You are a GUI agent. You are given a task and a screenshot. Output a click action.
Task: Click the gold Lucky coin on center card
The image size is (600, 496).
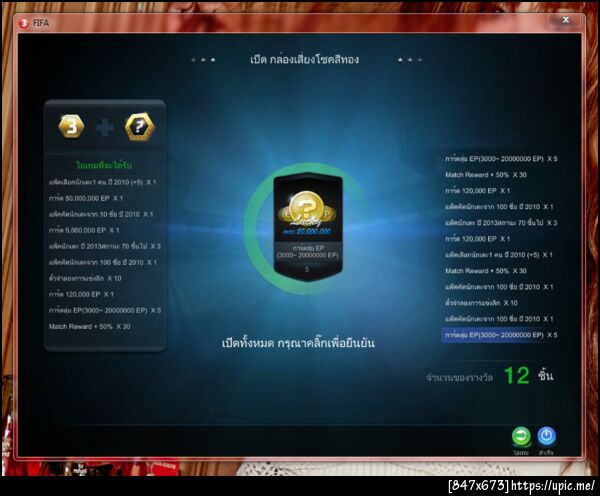tap(306, 209)
